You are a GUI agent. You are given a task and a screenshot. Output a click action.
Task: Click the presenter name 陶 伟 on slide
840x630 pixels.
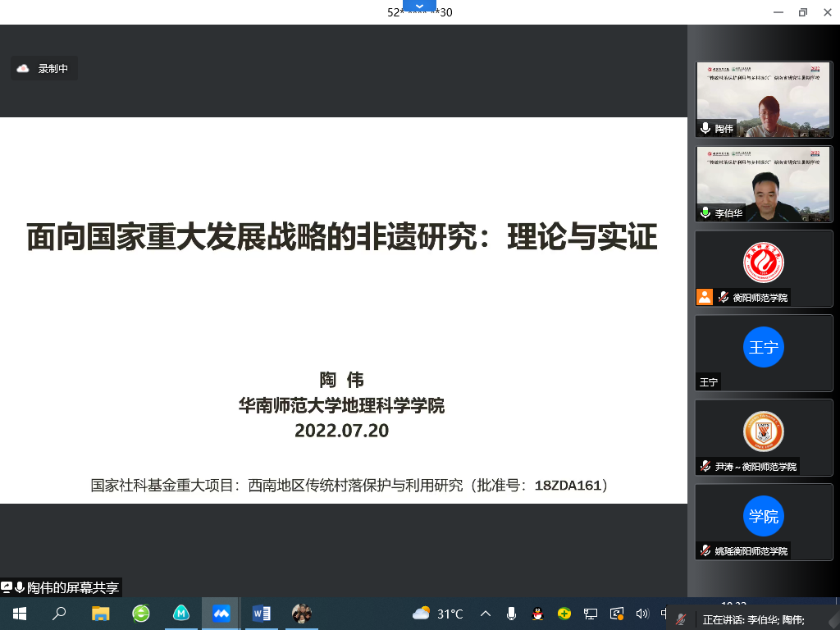click(x=342, y=380)
